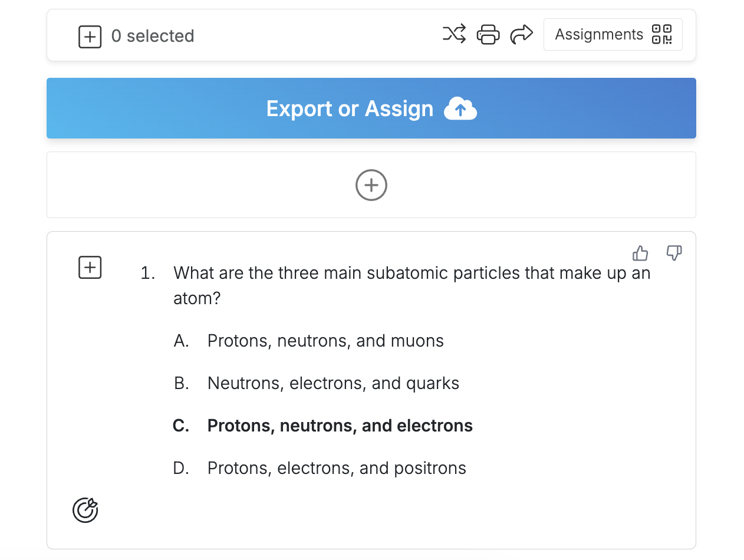The height and width of the screenshot is (560, 744).
Task: Choose answer A: Protons, neutrons, and muons
Action: pyautogui.click(x=325, y=341)
